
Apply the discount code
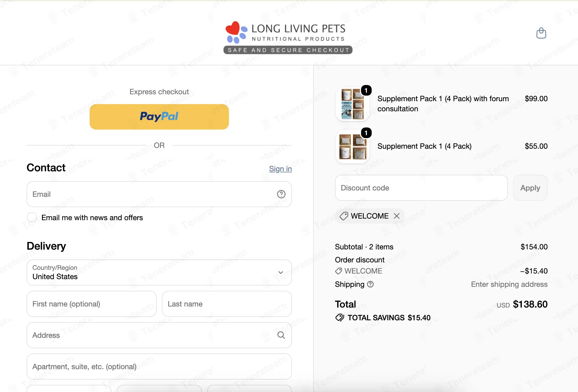pos(530,188)
